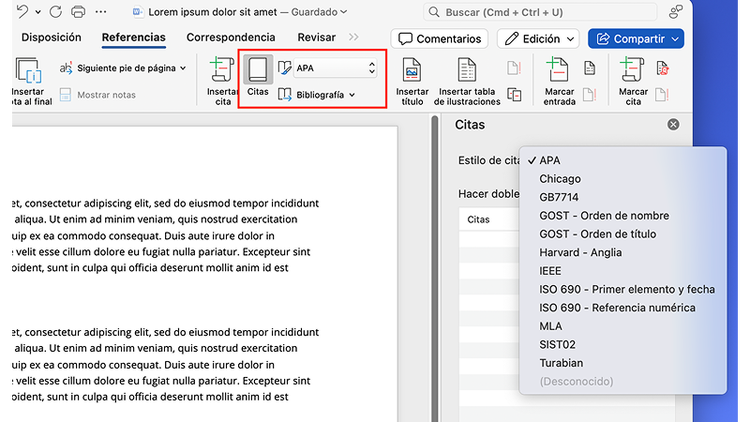Choose Turabian citation style

(x=623, y=363)
